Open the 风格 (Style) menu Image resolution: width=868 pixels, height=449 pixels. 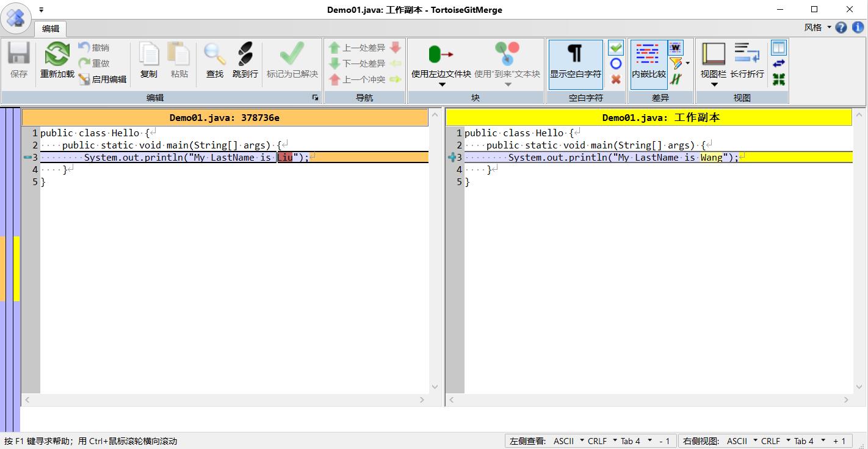click(x=817, y=27)
